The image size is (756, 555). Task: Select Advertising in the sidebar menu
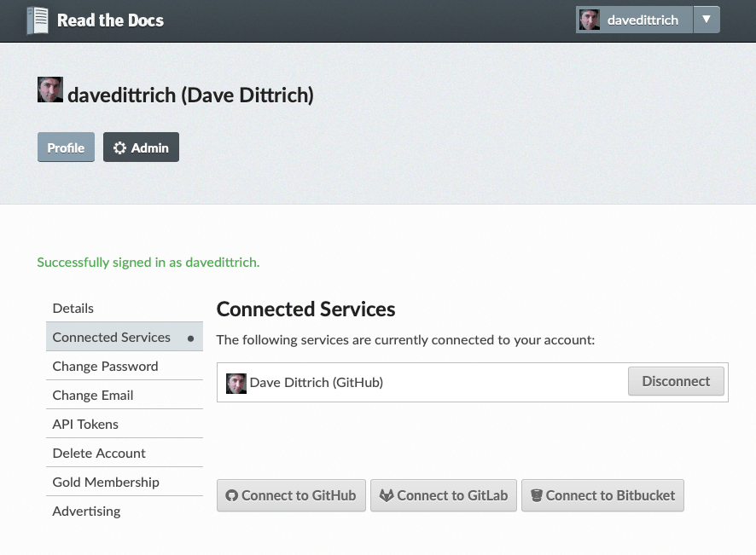coord(86,511)
